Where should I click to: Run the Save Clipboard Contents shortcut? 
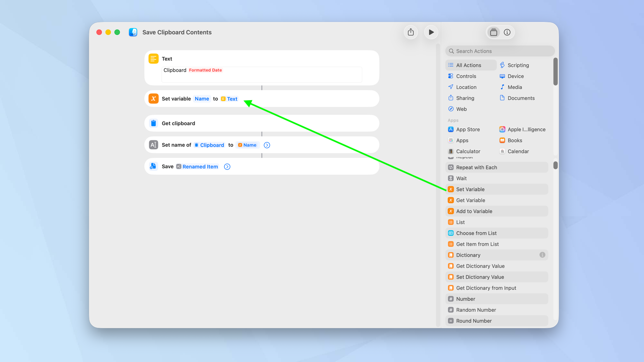[431, 32]
